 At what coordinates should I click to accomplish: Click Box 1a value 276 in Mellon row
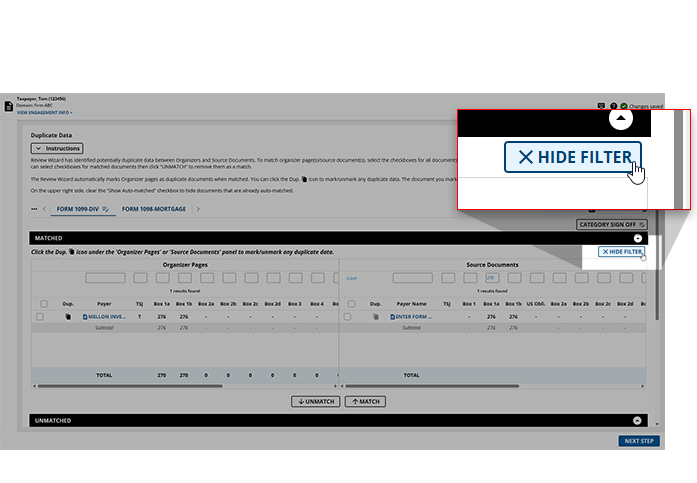point(162,317)
